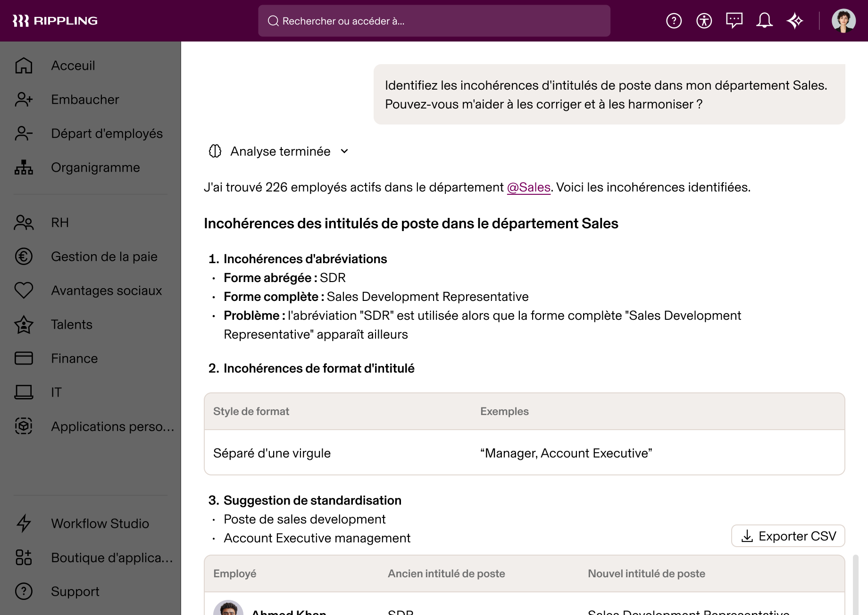Collapse the Analyse terminée section
The height and width of the screenshot is (615, 868).
click(344, 151)
